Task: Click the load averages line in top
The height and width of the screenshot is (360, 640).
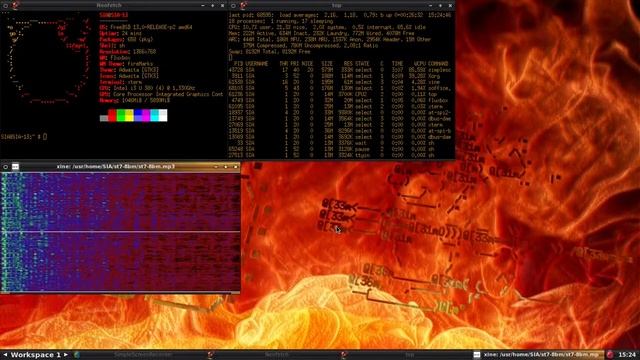Action: (x=340, y=15)
